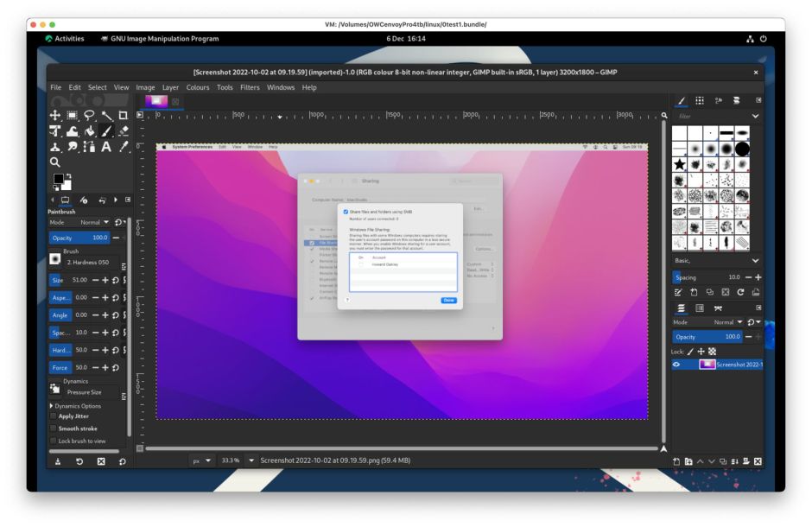812x527 pixels.
Task: Select the Move tool in the toolbox
Action: point(55,115)
